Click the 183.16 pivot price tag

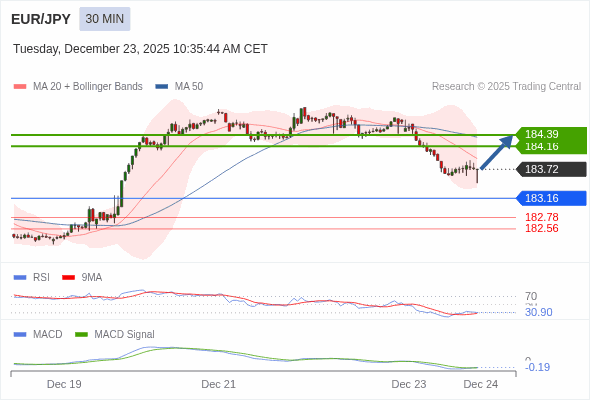551,198
